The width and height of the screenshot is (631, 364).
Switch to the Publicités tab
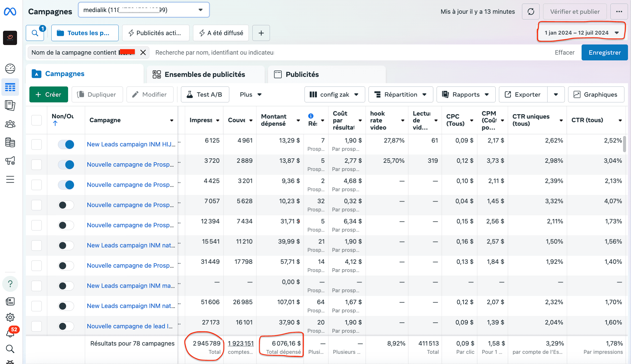302,74
